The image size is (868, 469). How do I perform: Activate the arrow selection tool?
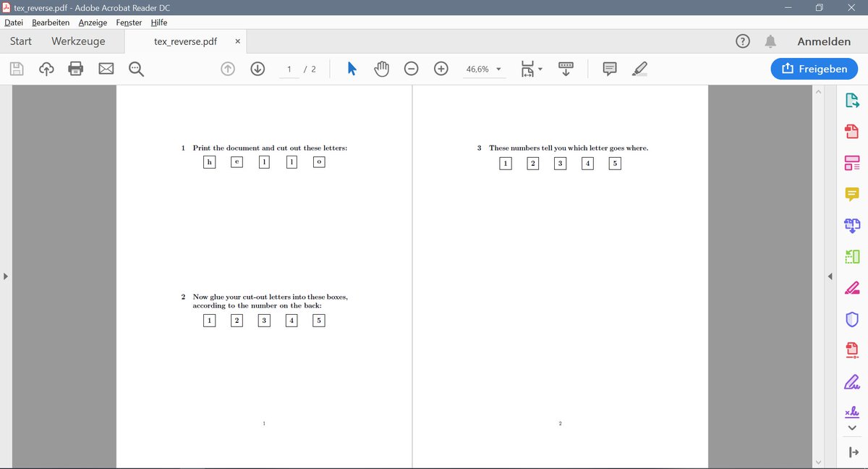(x=352, y=69)
